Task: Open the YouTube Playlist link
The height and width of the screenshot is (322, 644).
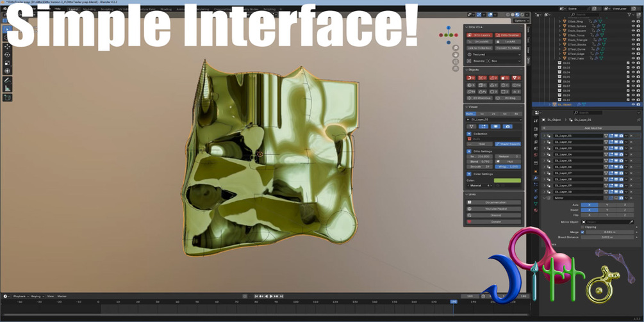Action: coord(494,209)
